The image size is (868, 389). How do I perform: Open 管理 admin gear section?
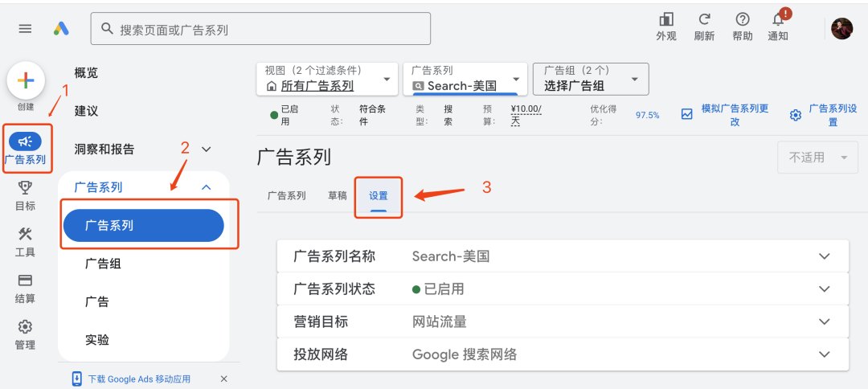pos(26,335)
